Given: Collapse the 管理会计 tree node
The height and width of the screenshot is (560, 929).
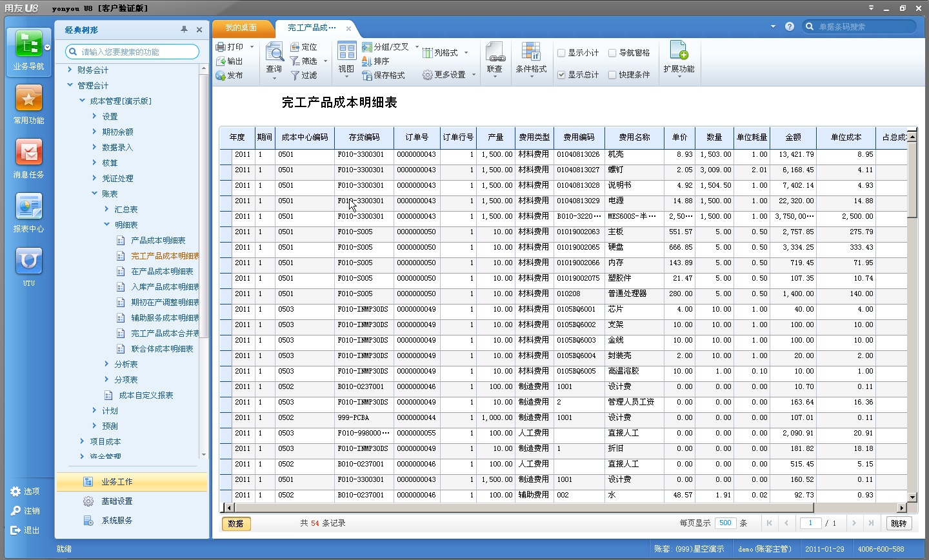Looking at the screenshot, I should (x=70, y=85).
